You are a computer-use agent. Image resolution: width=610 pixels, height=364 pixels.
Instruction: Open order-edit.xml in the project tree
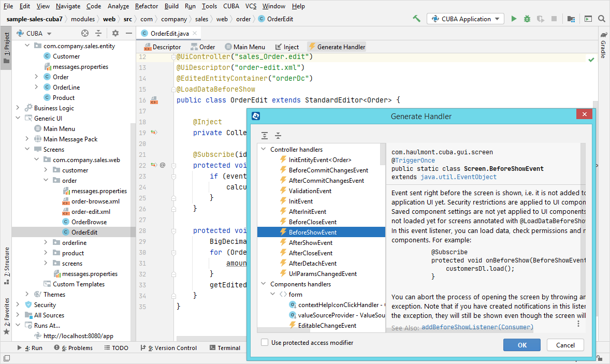tap(91, 211)
